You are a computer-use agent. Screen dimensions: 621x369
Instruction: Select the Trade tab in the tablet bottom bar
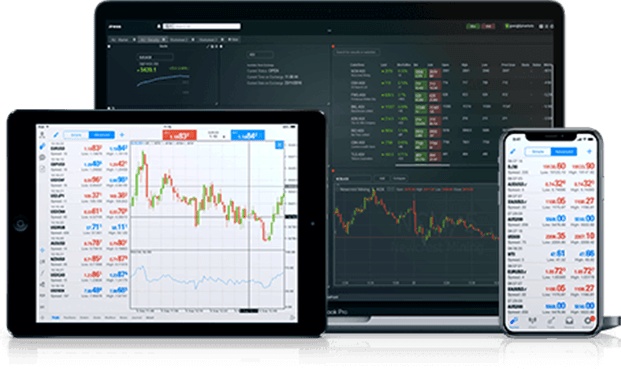[x=55, y=318]
